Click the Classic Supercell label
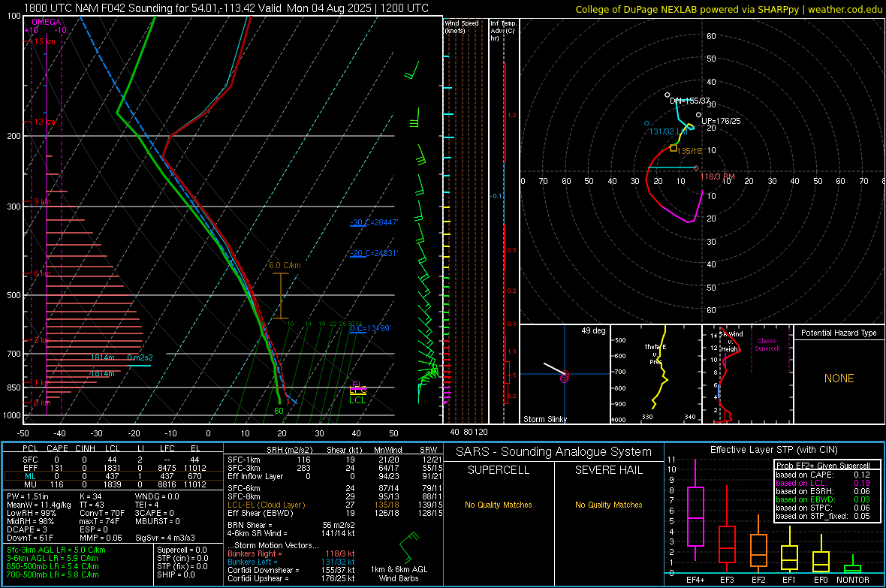886x588 pixels. 767,345
